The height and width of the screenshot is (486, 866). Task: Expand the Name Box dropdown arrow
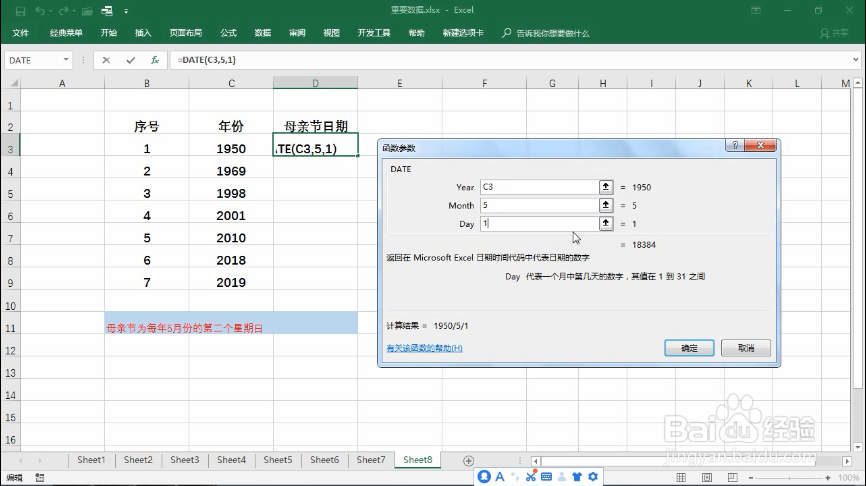click(x=66, y=60)
